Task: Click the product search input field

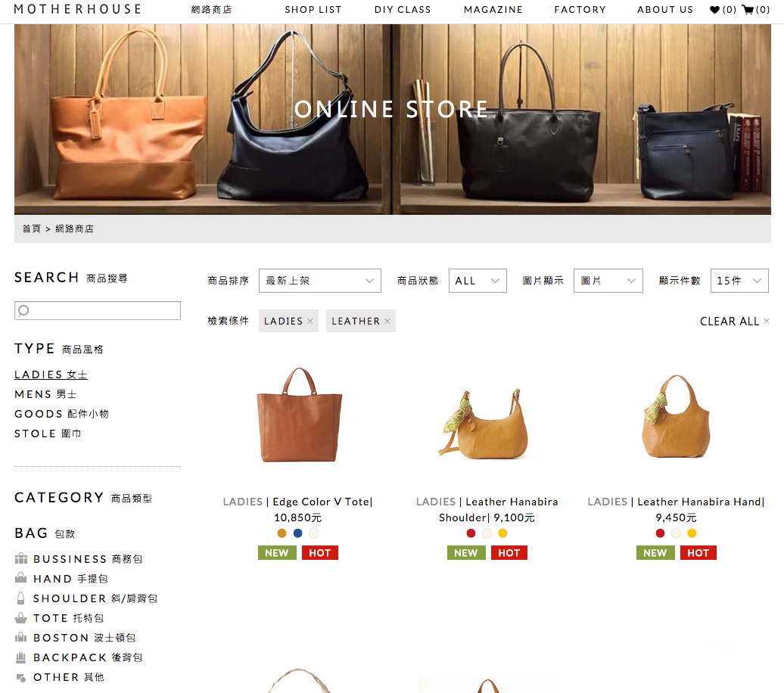Action: pos(98,310)
